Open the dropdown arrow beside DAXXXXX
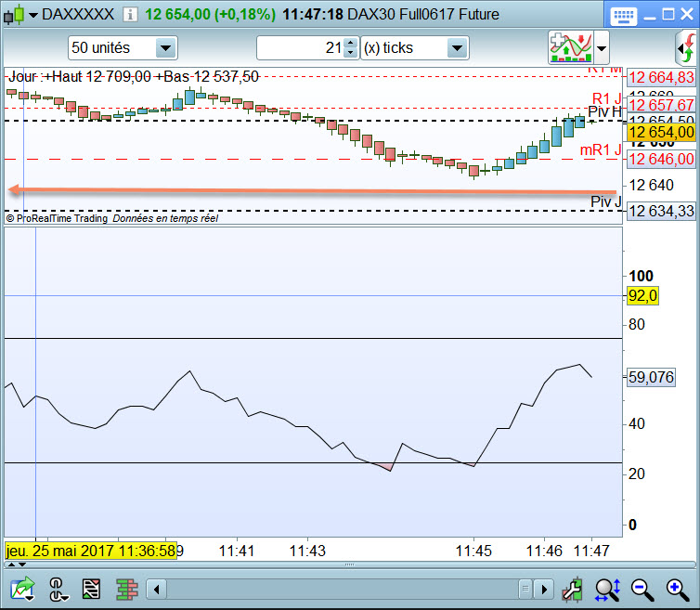 click(33, 15)
